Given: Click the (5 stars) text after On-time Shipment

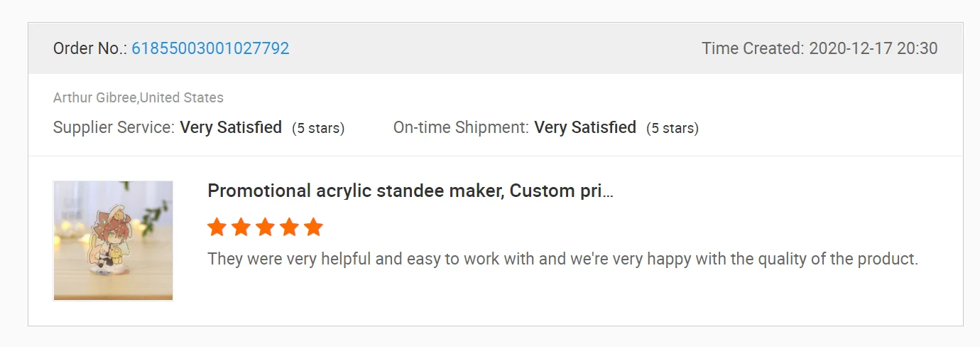Looking at the screenshot, I should click(673, 129).
